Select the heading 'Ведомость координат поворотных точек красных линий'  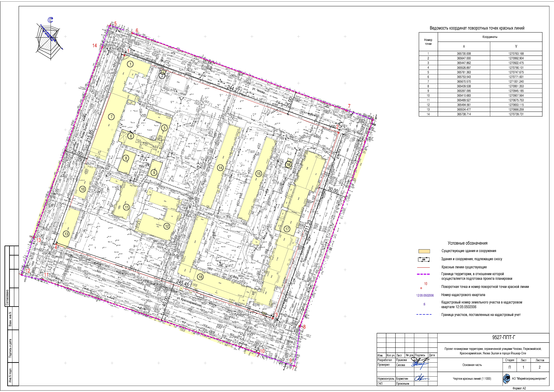tap(477, 28)
